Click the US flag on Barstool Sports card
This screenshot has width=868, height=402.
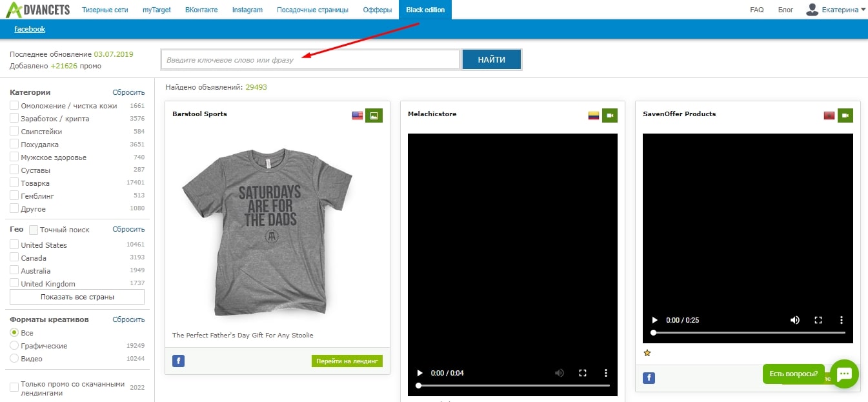point(358,116)
